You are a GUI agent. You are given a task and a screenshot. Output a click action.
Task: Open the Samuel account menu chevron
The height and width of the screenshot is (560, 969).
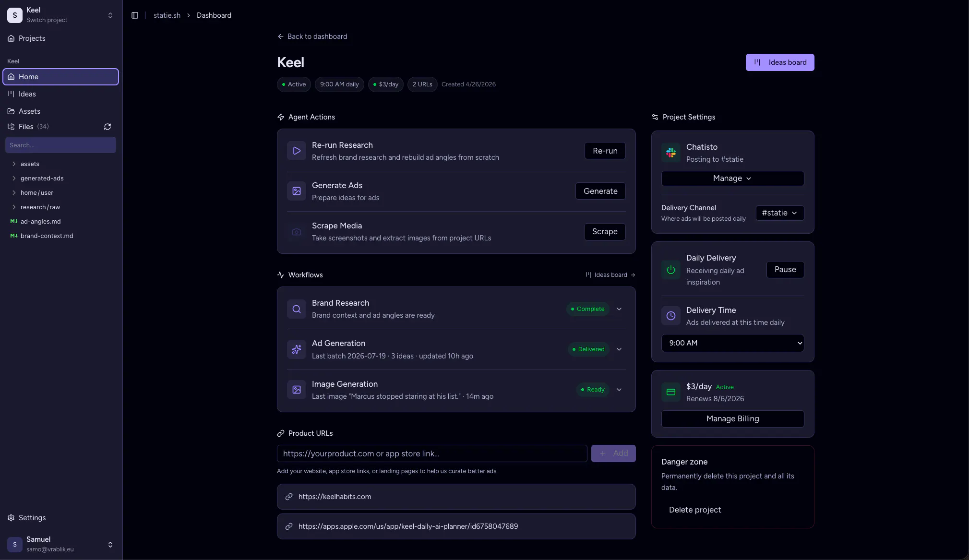click(x=110, y=545)
